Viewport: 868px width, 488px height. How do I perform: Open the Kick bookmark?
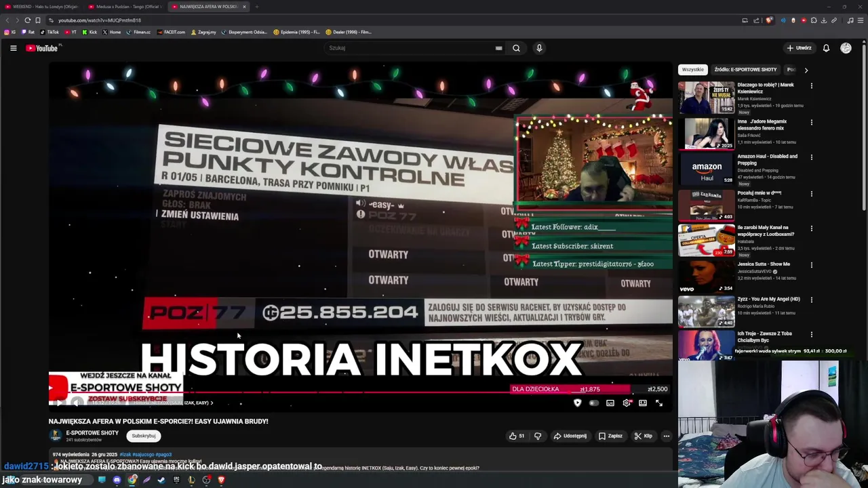pos(90,32)
